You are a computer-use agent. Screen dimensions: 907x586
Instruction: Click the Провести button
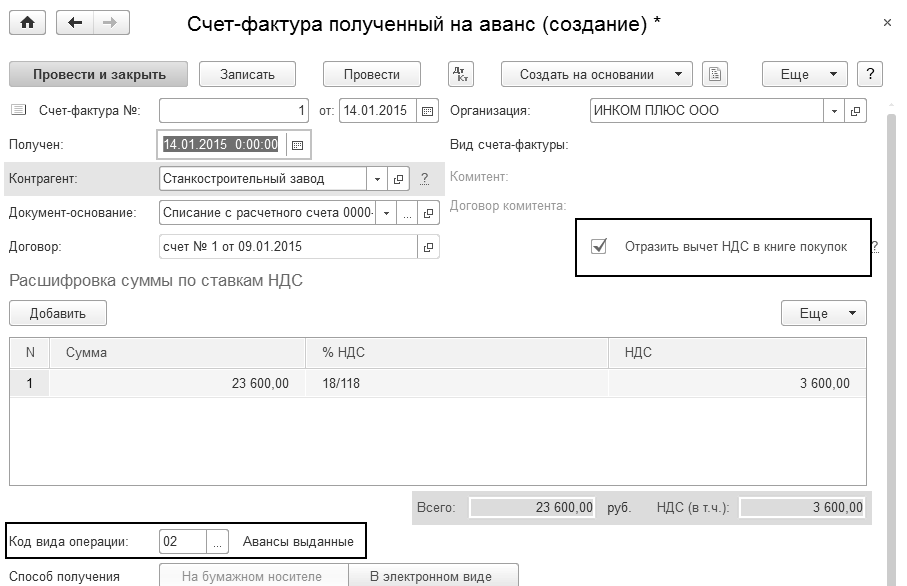[371, 74]
